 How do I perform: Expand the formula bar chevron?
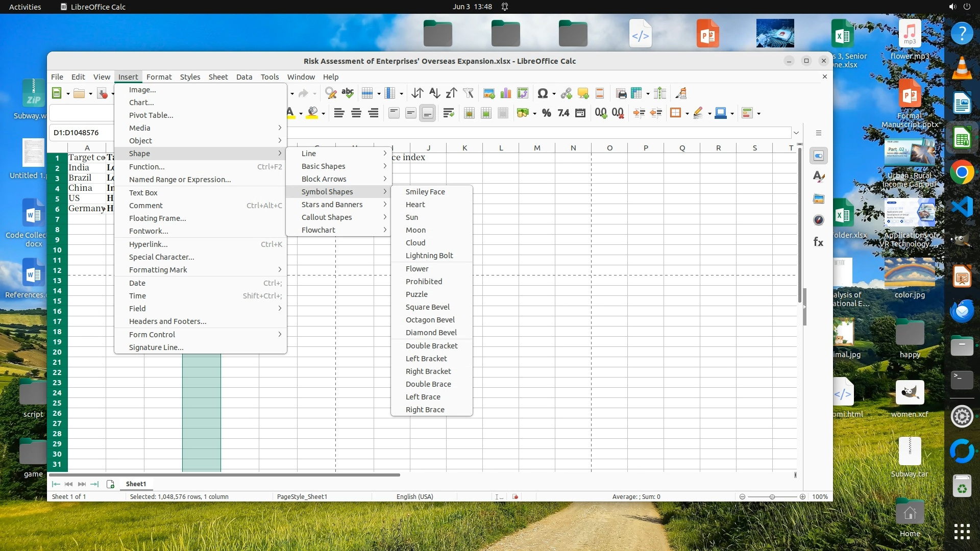796,133
